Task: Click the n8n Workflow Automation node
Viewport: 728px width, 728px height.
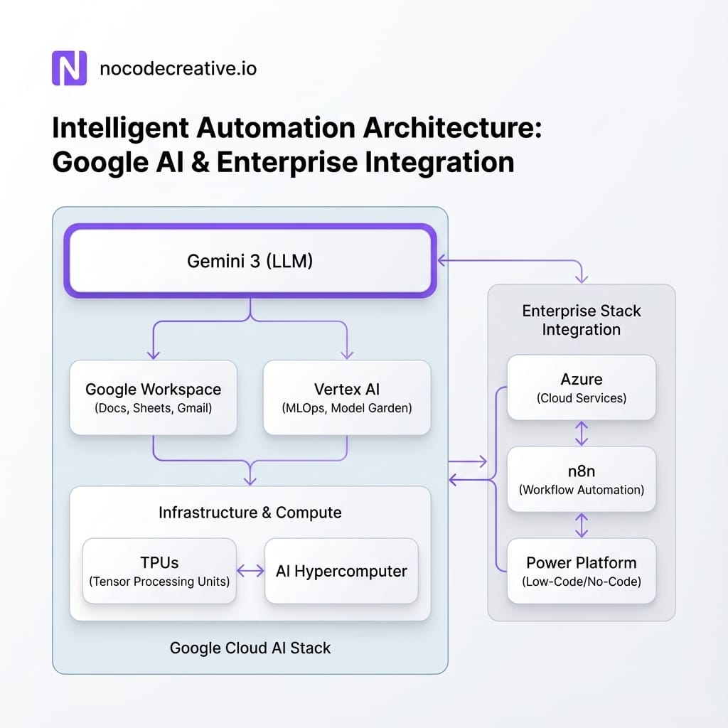Action: click(582, 479)
